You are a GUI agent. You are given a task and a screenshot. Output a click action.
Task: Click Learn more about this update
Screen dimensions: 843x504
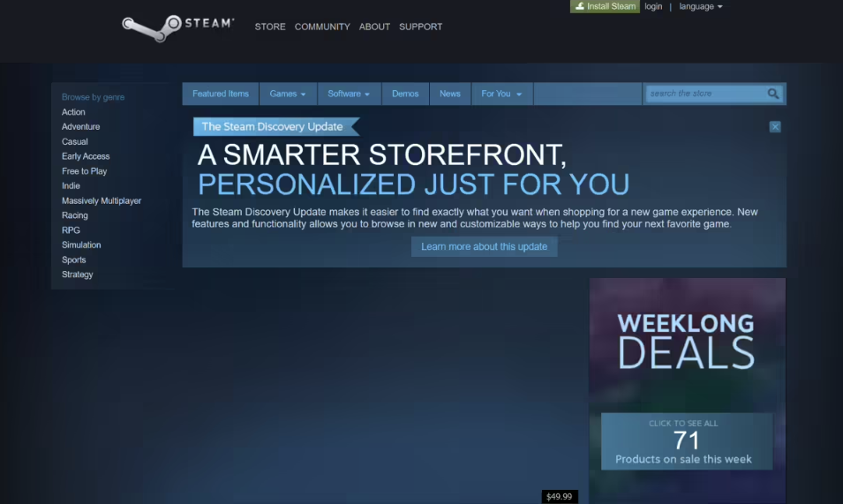tap(484, 246)
